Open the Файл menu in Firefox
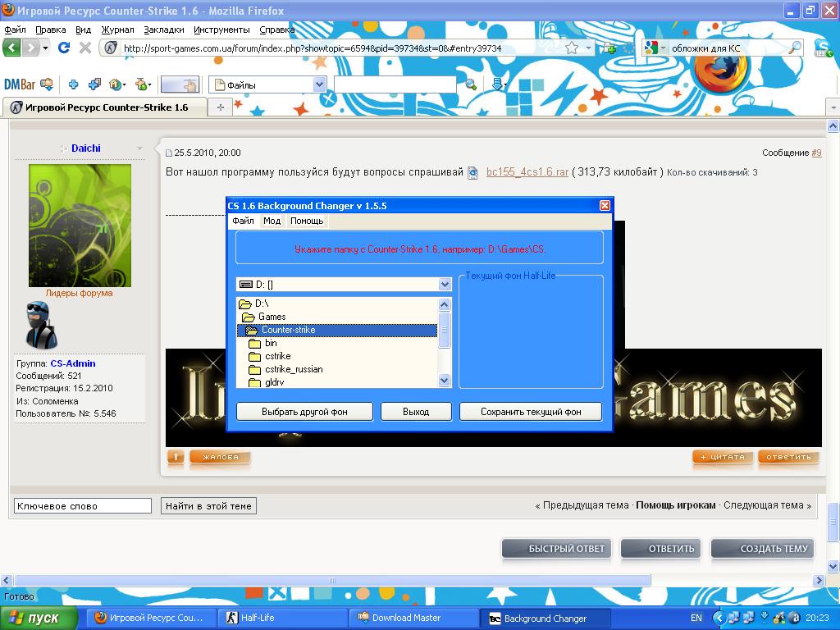The width and height of the screenshot is (840, 630). 15,30
